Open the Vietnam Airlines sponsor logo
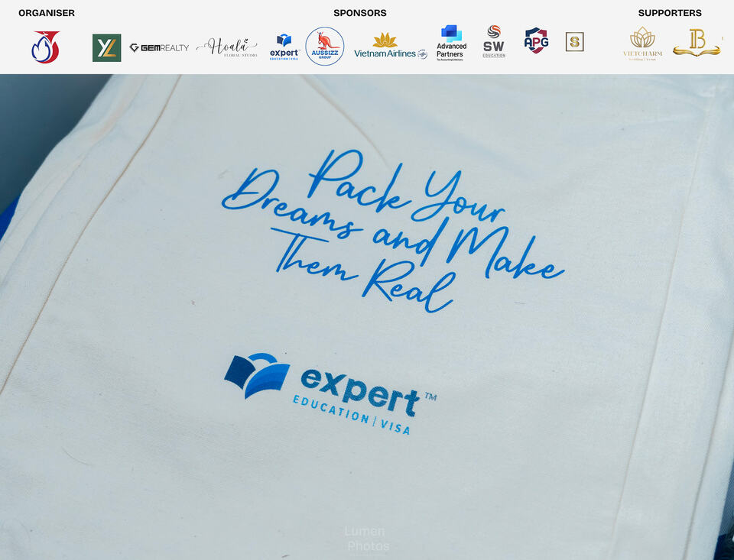734x560 pixels. 391,47
